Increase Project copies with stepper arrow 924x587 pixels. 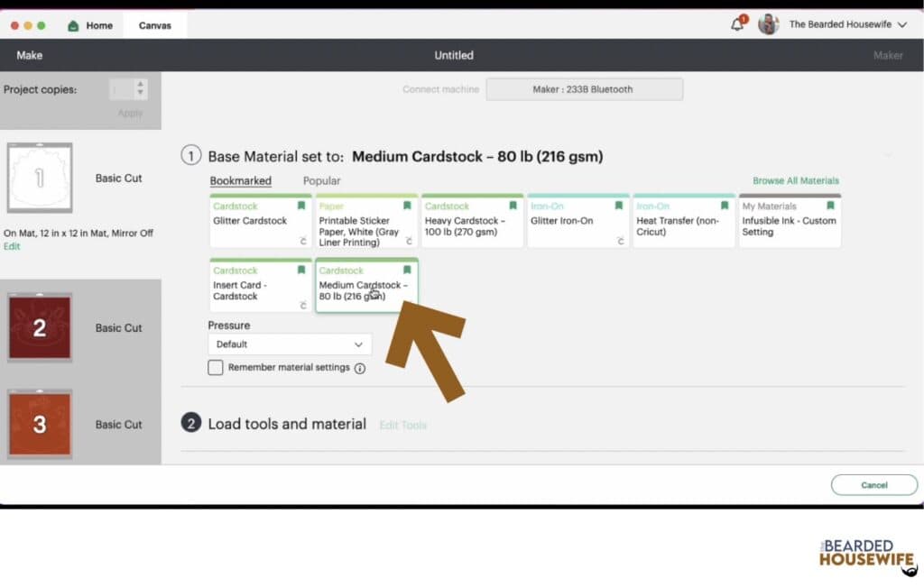pos(140,85)
